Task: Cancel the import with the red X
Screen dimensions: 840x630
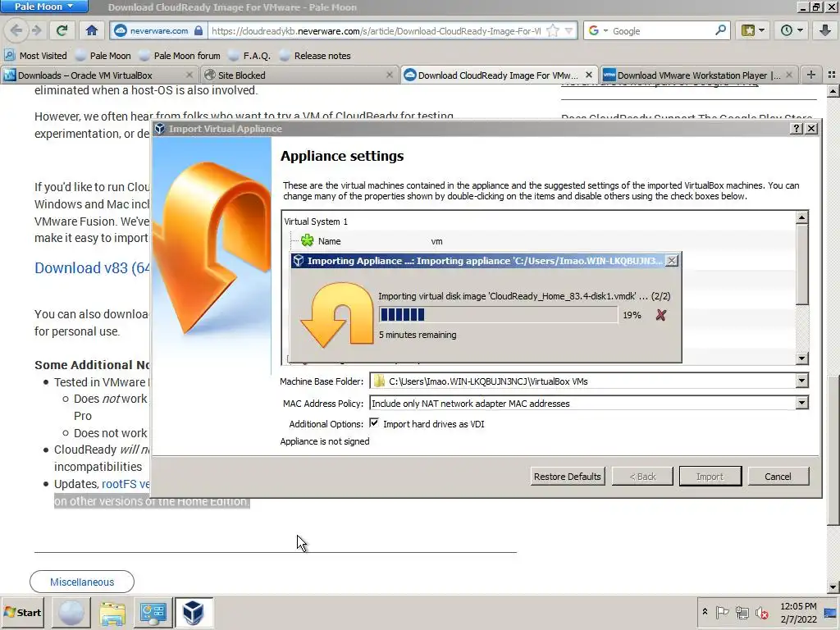Action: point(660,315)
